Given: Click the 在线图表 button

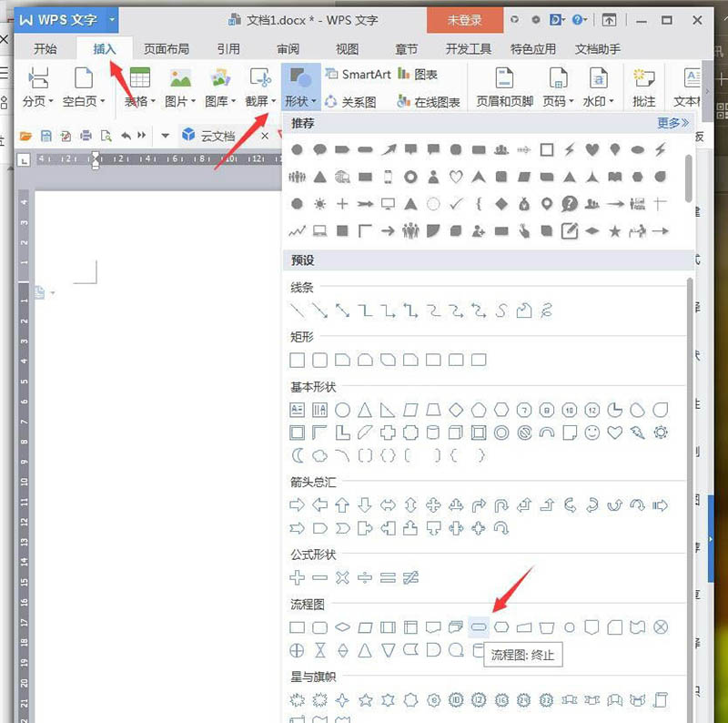Looking at the screenshot, I should [x=428, y=102].
